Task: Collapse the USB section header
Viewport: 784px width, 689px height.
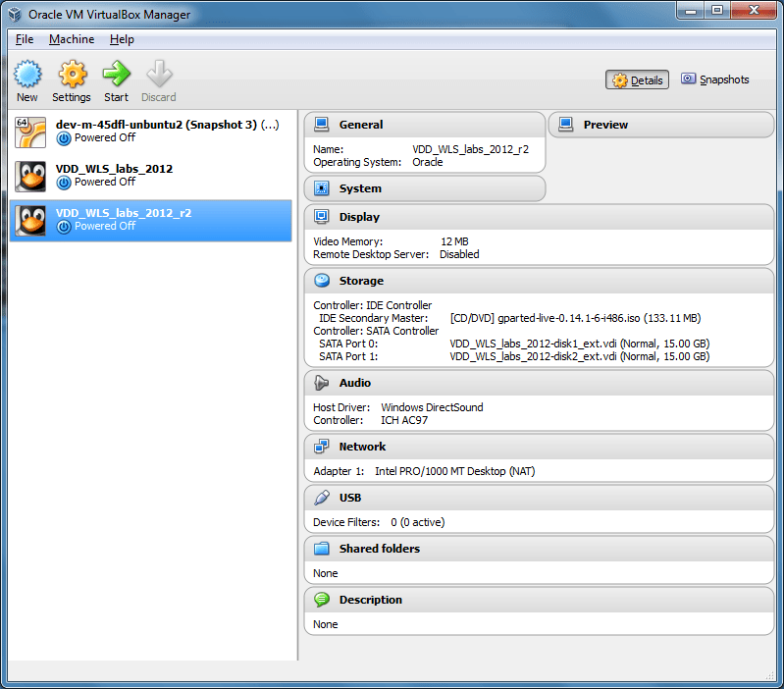Action: [x=539, y=498]
